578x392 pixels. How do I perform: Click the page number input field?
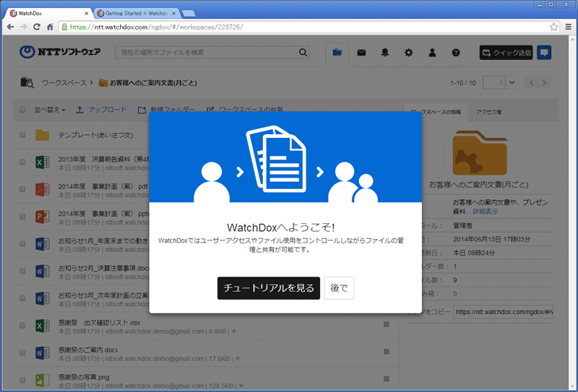coord(494,82)
